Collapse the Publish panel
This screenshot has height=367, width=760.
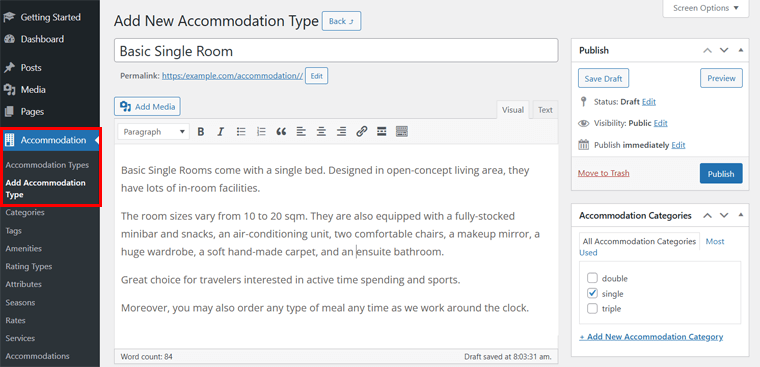[740, 50]
